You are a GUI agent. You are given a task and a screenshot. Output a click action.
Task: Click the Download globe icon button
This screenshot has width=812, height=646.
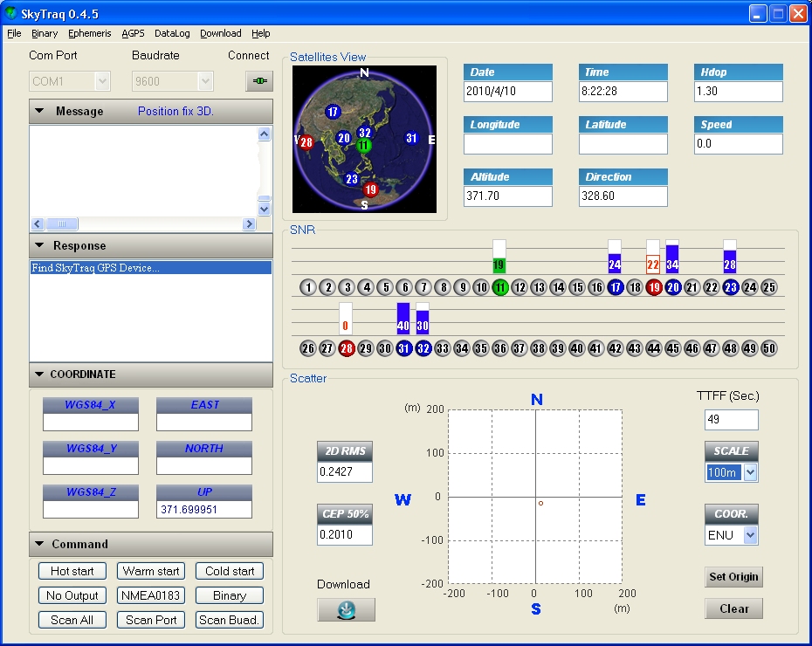tap(346, 609)
